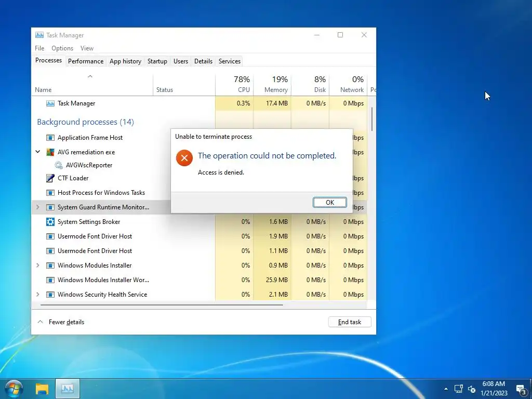This screenshot has height=399, width=532.
Task: Click the Windows Modules Installer icon
Action: click(50, 265)
